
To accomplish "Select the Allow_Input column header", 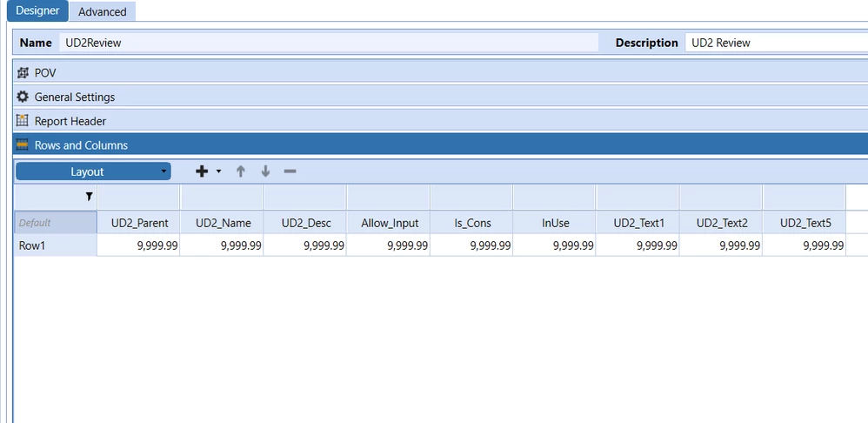I will click(x=389, y=223).
